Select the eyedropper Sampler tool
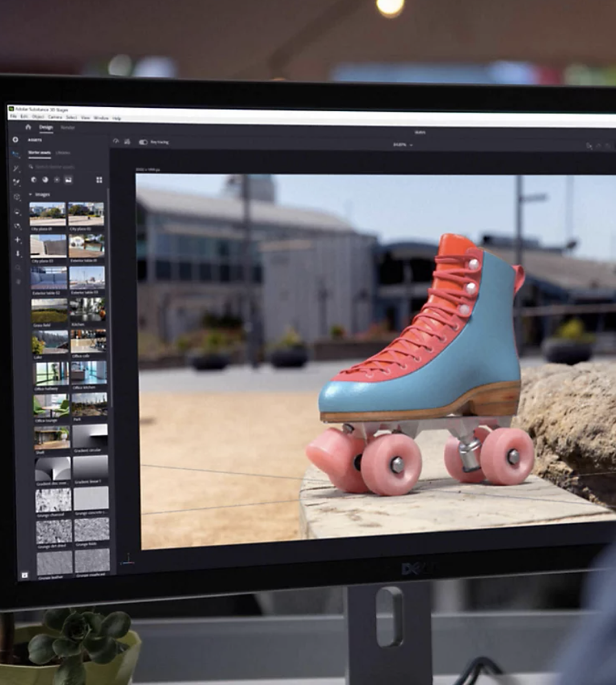 tap(17, 183)
